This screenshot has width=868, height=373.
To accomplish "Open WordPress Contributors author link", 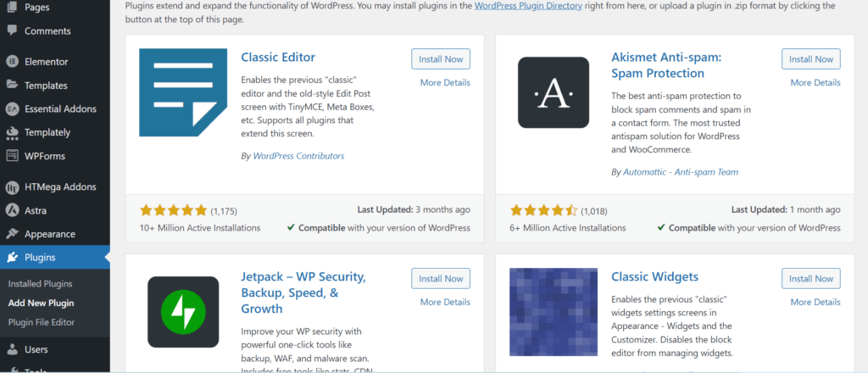I will click(x=298, y=156).
